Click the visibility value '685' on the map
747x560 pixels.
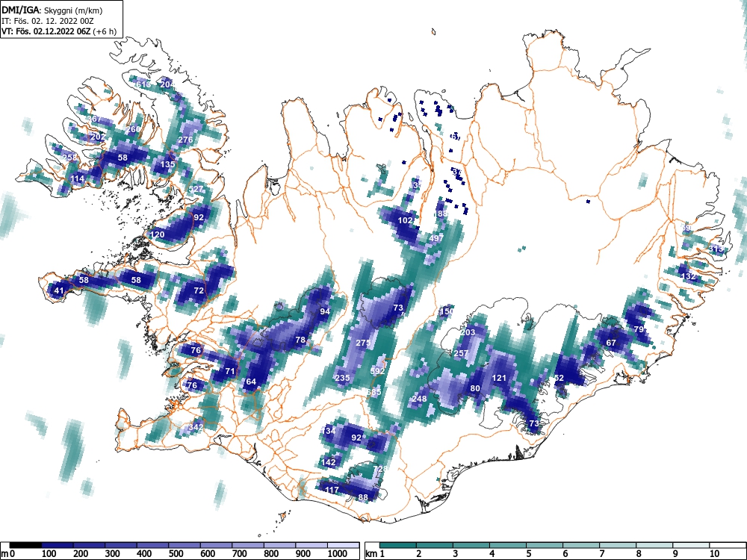point(374,393)
